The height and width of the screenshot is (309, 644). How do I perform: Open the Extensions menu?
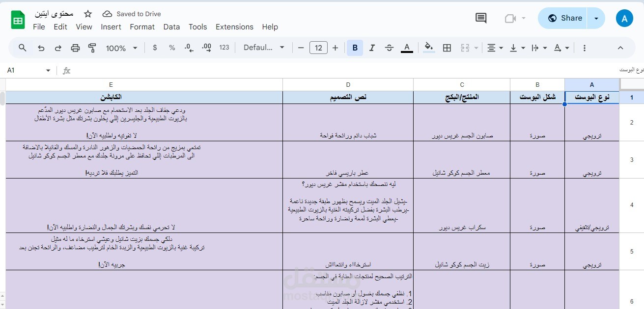[234, 27]
